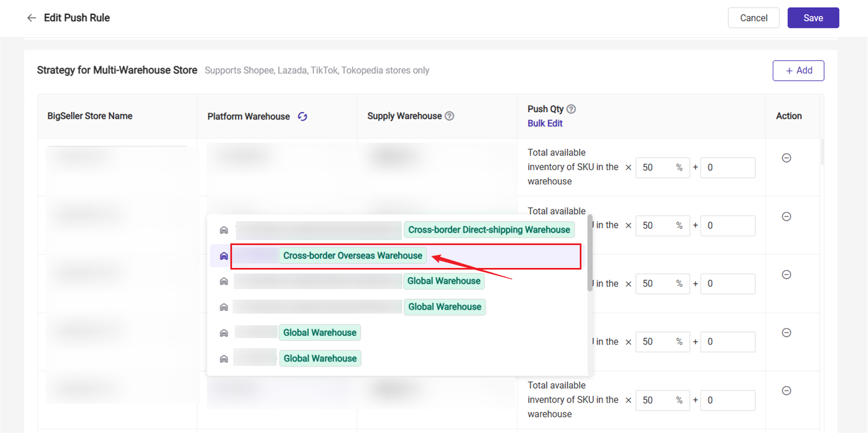Click the back arrow beside Edit Push Rule
Image resolution: width=868 pixels, height=435 pixels.
point(31,18)
